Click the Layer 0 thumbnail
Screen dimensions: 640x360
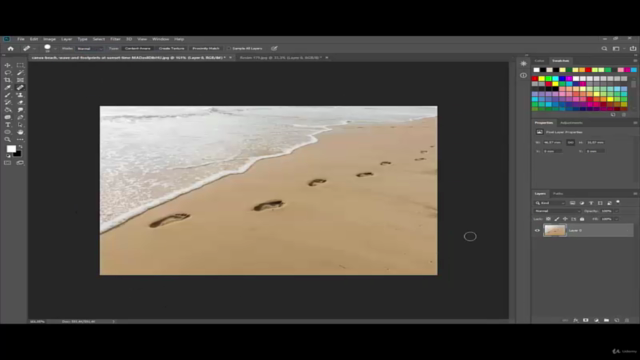point(555,231)
